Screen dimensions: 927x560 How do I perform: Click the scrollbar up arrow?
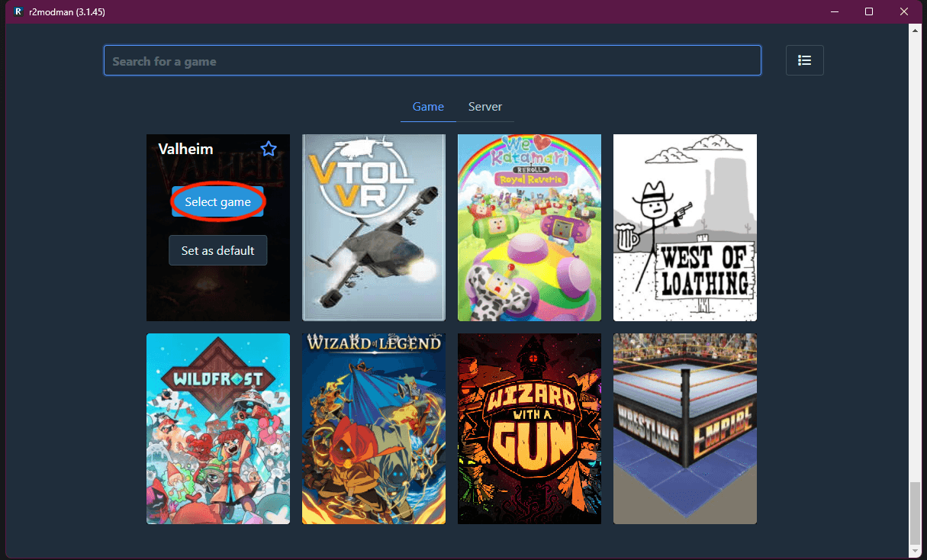click(x=916, y=29)
